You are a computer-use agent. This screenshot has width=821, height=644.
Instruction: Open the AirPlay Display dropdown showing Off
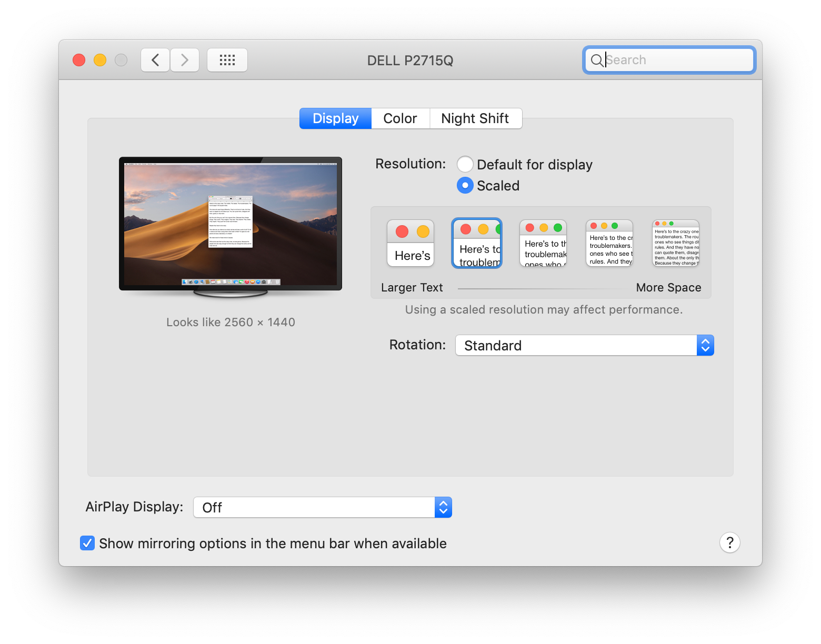[323, 507]
